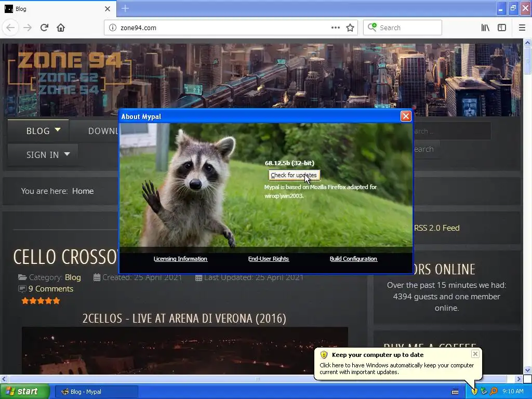Viewport: 532px width, 399px height.
Task: Open the browser home page
Action: click(x=61, y=28)
